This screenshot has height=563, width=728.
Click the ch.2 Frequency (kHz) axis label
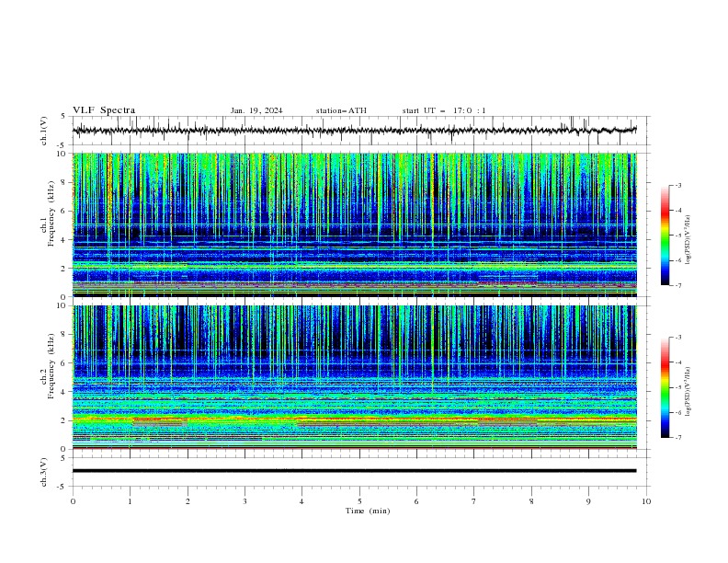pyautogui.click(x=48, y=366)
